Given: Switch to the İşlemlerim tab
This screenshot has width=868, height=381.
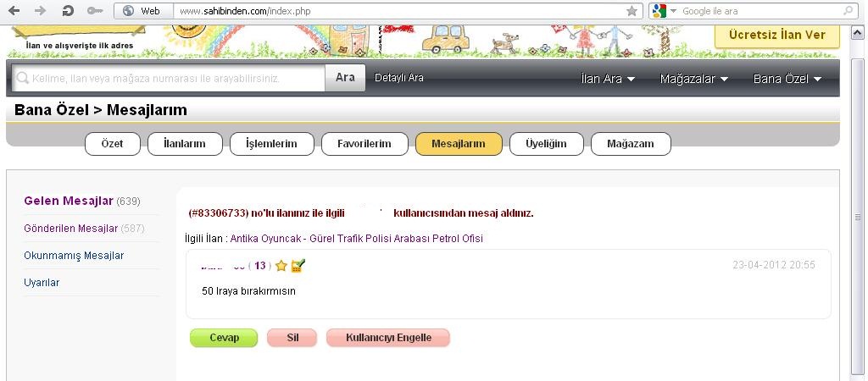Looking at the screenshot, I should click(x=272, y=144).
